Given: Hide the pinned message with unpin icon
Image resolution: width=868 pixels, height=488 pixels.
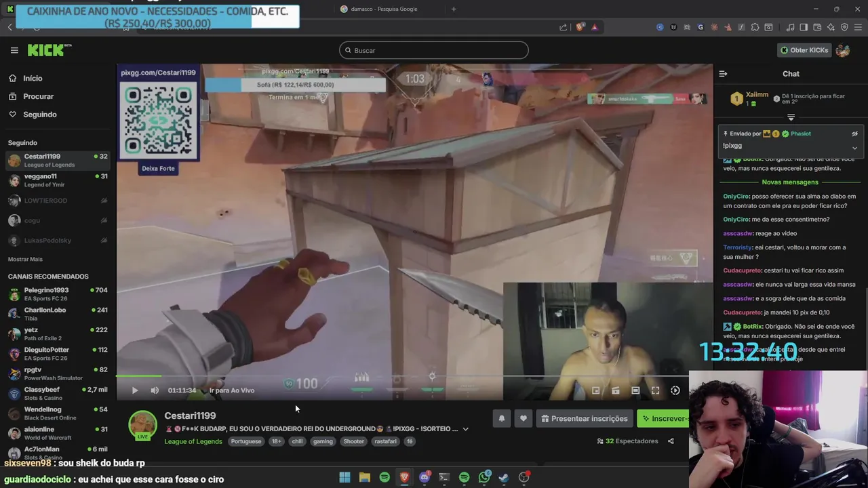Looking at the screenshot, I should point(854,134).
